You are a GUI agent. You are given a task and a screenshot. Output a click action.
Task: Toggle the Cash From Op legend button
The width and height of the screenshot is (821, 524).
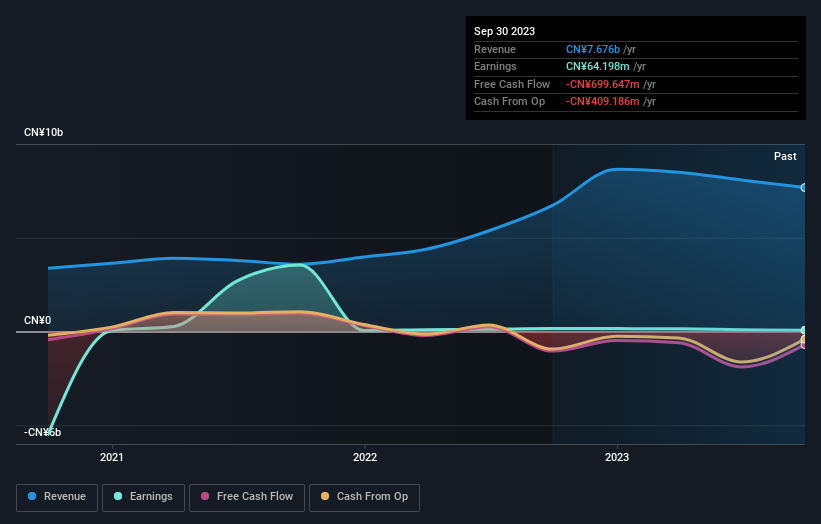[364, 497]
